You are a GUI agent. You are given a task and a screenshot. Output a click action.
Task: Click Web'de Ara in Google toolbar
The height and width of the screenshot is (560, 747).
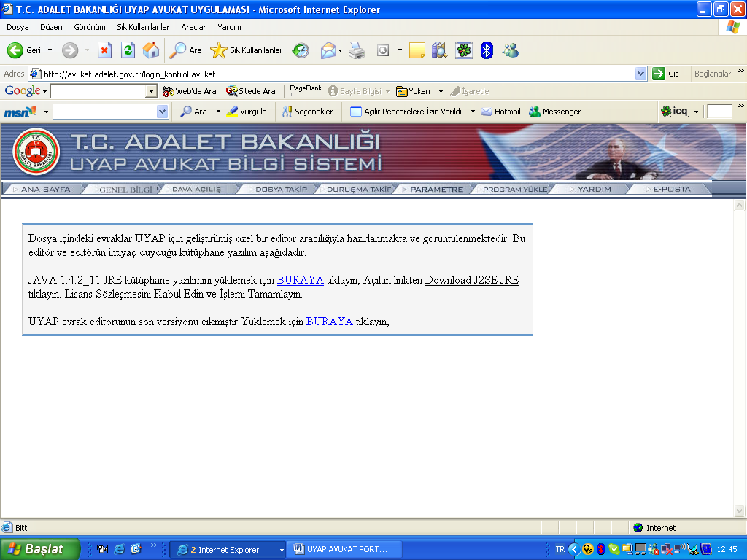pos(189,91)
